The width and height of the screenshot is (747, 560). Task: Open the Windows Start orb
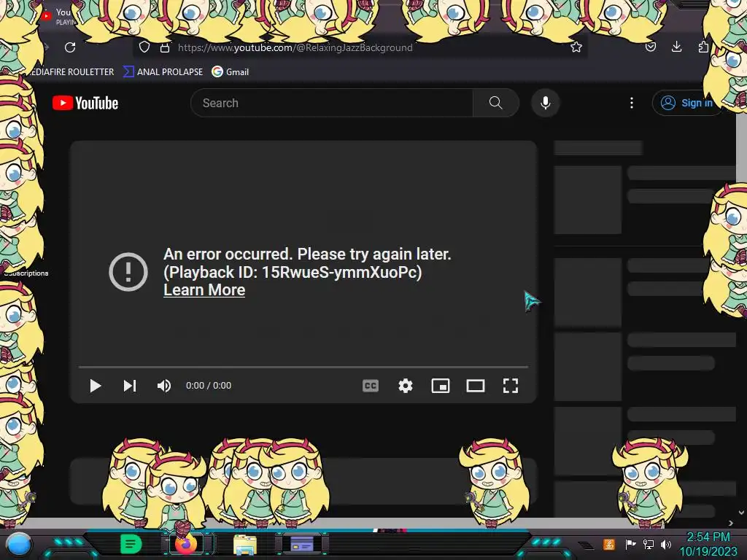click(19, 545)
